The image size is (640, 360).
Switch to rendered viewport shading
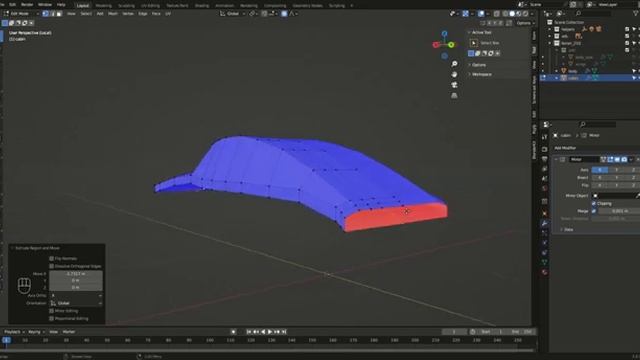pyautogui.click(x=525, y=13)
